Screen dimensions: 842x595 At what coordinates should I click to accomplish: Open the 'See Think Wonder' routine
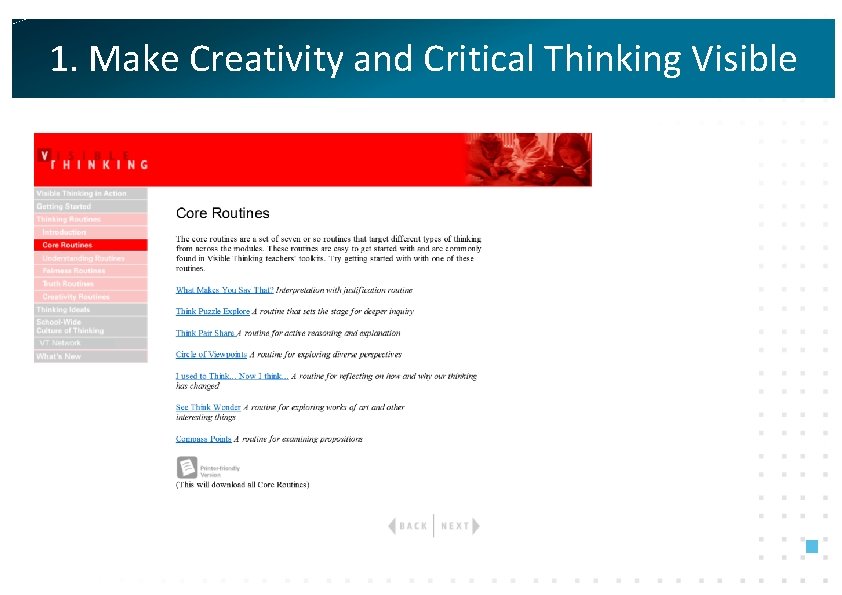pos(207,407)
